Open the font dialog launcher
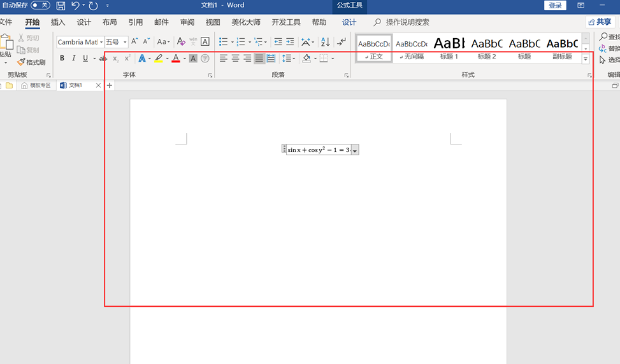 coord(210,75)
